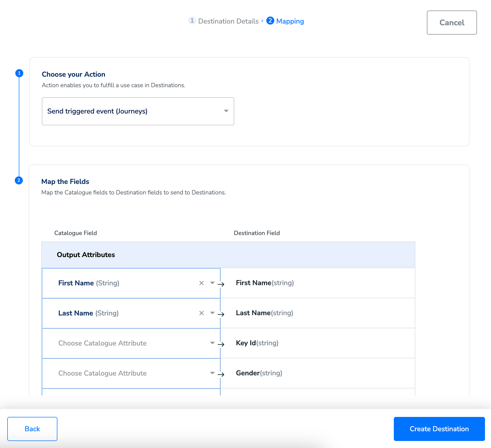This screenshot has height=448, width=491.
Task: Select the Mapping step in breadcrumb
Action: click(290, 21)
